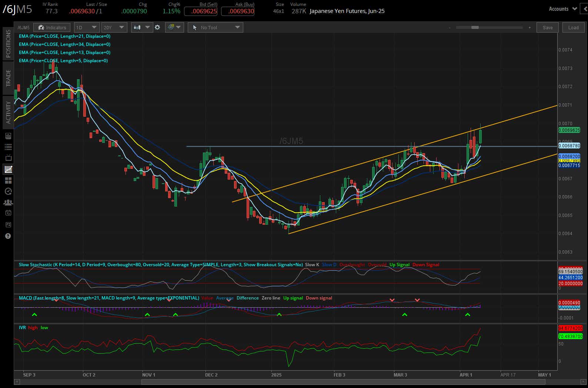Image resolution: width=588 pixels, height=388 pixels.
Task: Click the MACD Zero line legend label
Action: (x=271, y=298)
